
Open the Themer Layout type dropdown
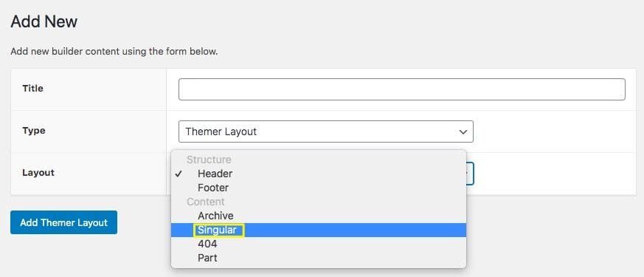pyautogui.click(x=326, y=131)
